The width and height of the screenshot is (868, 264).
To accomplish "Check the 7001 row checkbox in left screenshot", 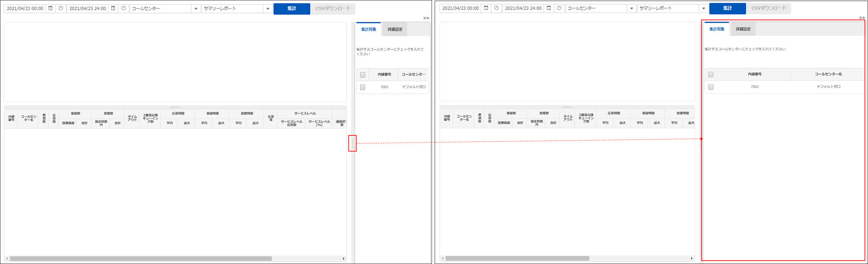I will tap(363, 87).
